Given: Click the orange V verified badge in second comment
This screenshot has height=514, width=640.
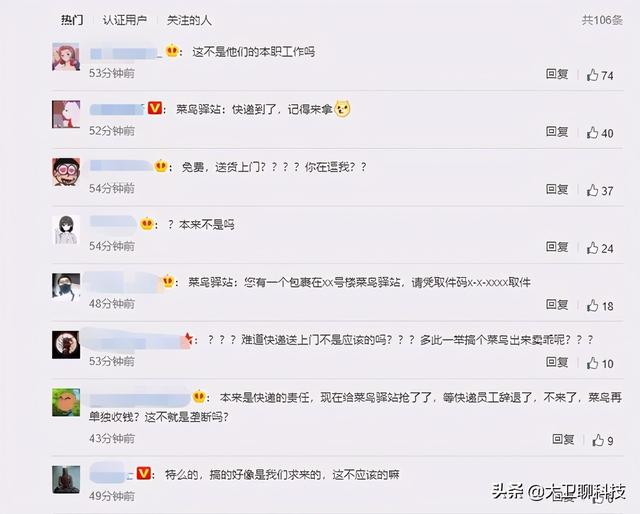Looking at the screenshot, I should tap(155, 109).
